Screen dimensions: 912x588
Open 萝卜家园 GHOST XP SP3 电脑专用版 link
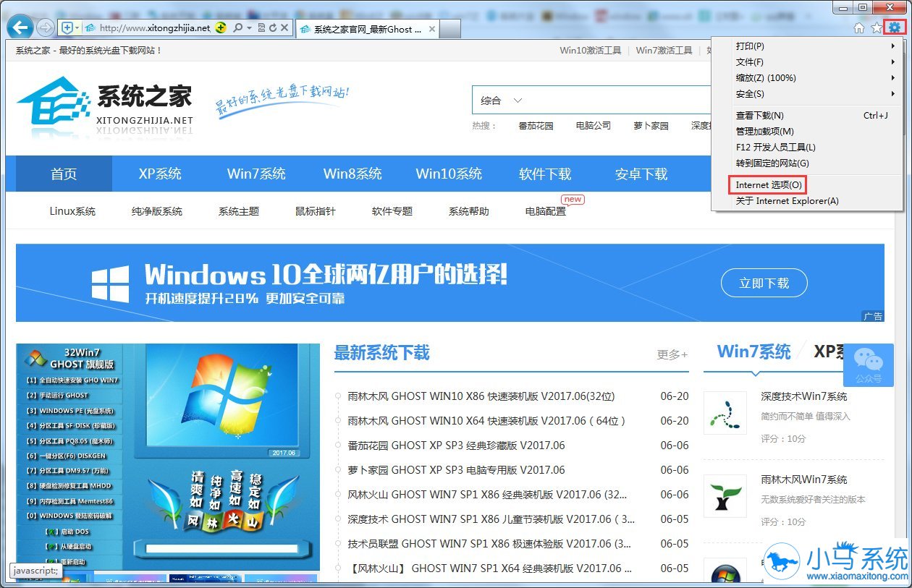[x=456, y=470]
